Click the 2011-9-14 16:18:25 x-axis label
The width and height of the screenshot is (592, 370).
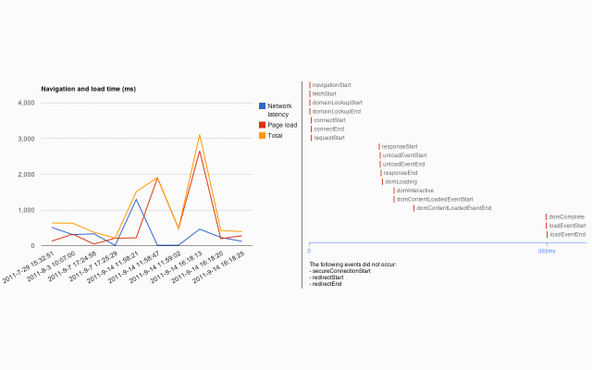[219, 267]
